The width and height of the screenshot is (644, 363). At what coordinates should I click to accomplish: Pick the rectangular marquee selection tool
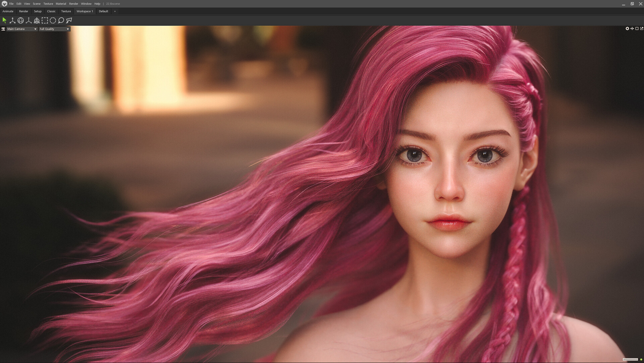[45, 20]
